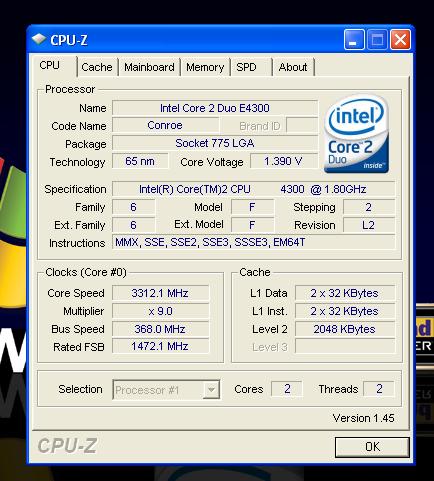This screenshot has height=481, width=434.
Task: Click the Specification field text
Action: tap(253, 189)
